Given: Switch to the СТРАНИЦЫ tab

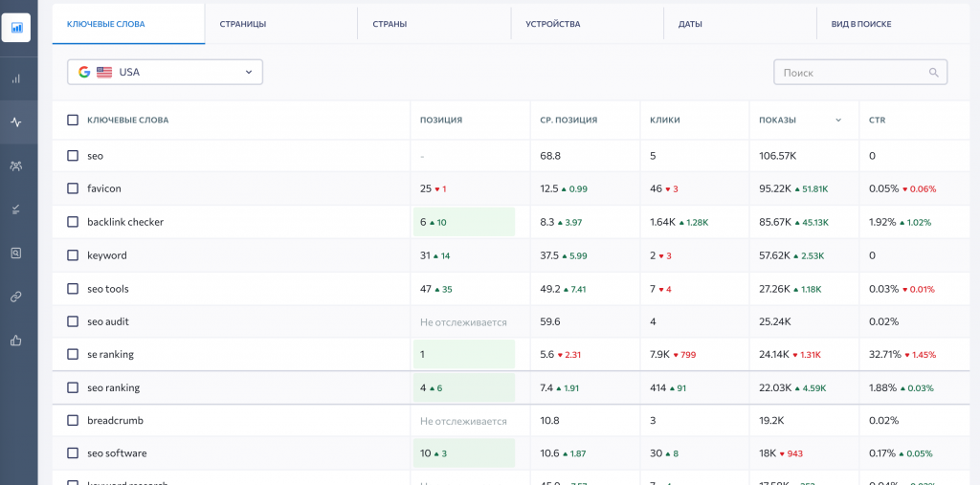Looking at the screenshot, I should point(243,24).
